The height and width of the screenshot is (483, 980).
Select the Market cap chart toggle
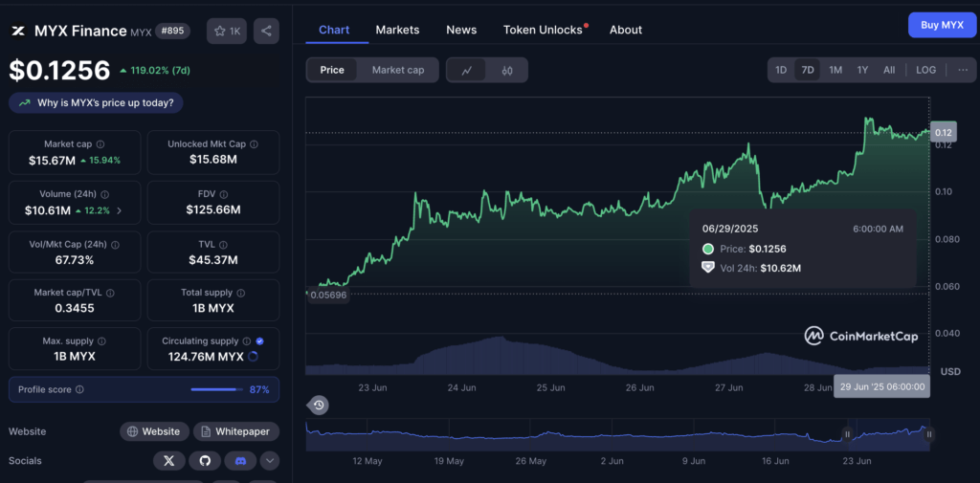coord(398,70)
